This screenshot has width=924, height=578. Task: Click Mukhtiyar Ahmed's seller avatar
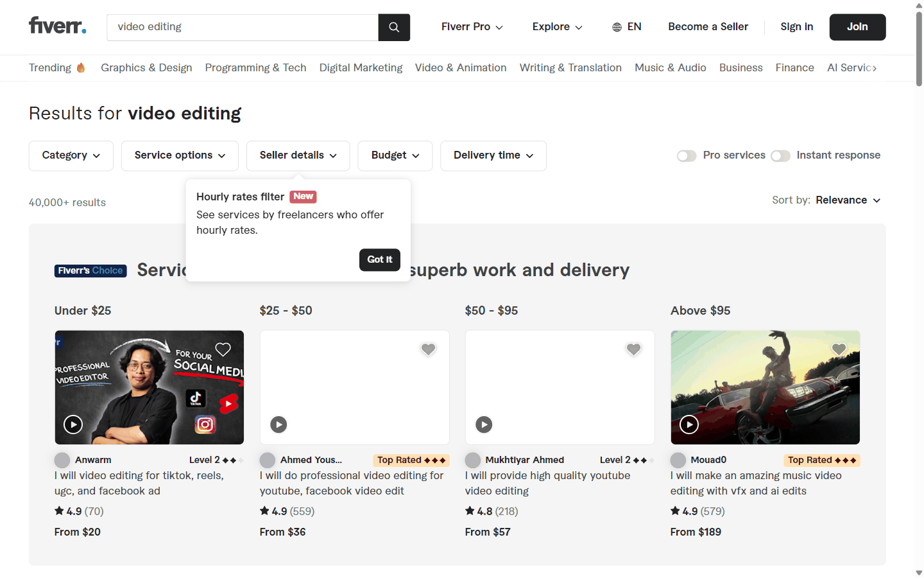pyautogui.click(x=473, y=460)
